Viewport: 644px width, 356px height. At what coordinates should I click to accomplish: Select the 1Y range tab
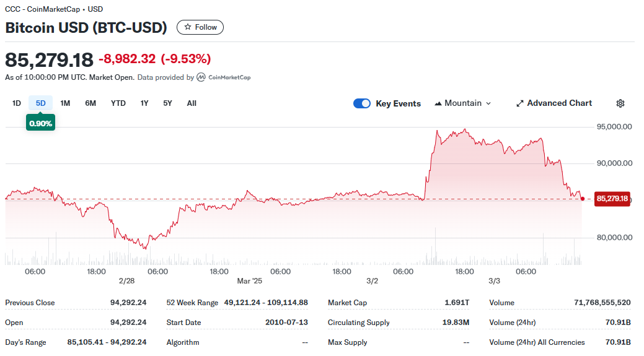(144, 103)
